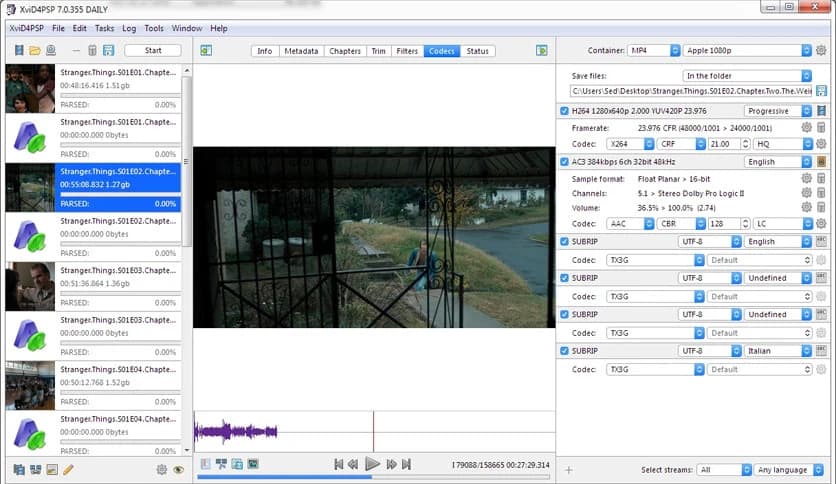
Task: Uncheck the AC3 384kbps audio stream checkbox
Action: (564, 162)
